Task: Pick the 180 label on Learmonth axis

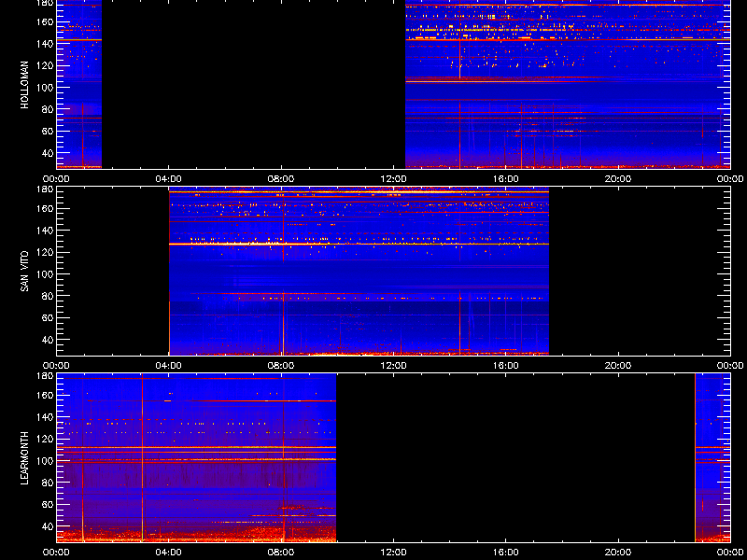Action: (x=46, y=376)
